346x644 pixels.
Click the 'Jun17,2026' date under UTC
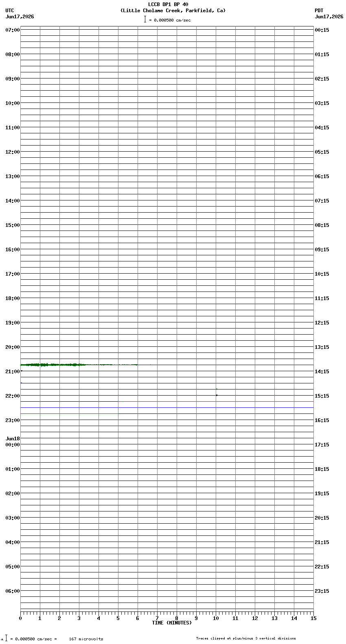tap(20, 17)
